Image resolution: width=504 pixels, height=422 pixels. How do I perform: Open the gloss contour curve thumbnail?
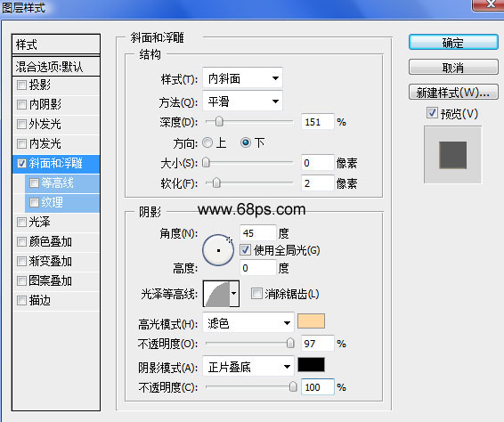point(217,294)
